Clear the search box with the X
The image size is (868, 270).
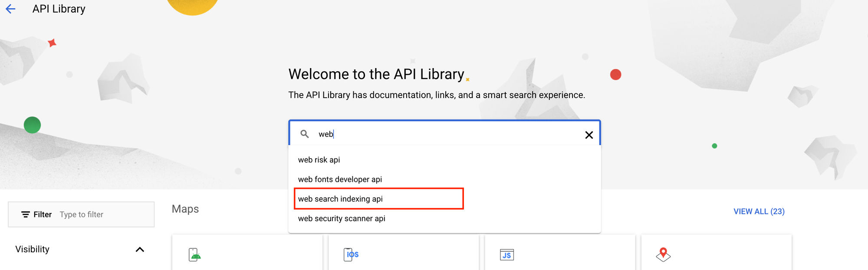coord(589,135)
